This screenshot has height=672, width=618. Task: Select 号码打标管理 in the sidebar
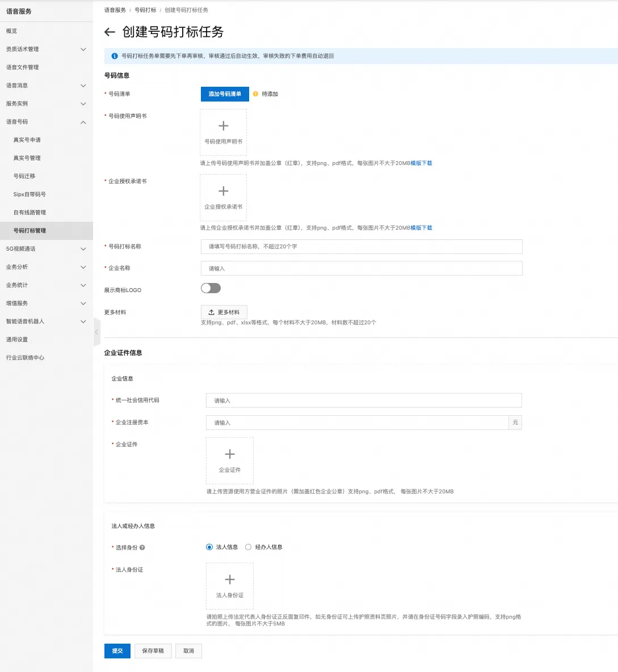point(47,231)
